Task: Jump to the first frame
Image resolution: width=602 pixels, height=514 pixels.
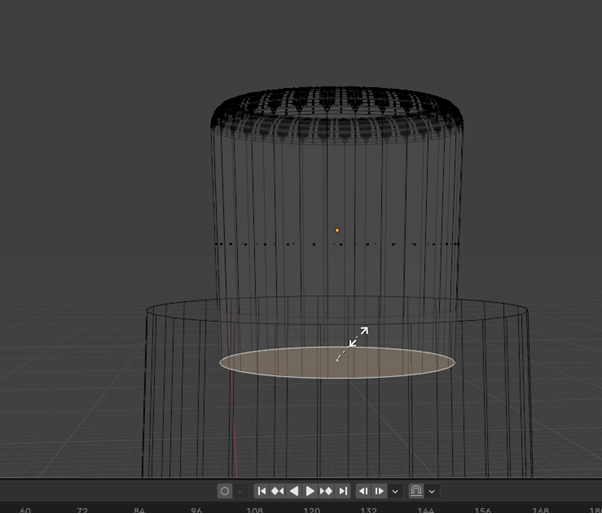Action: tap(262, 491)
